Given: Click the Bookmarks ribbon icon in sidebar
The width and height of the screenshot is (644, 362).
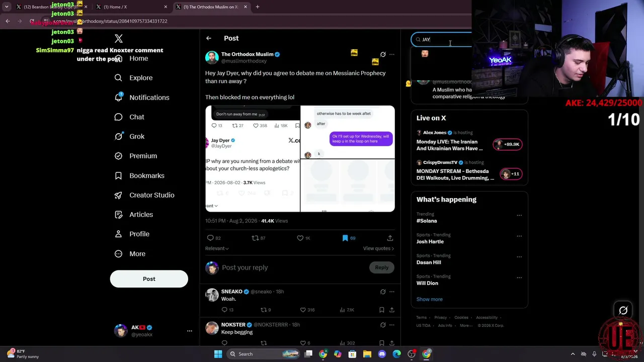Looking at the screenshot, I should tap(118, 175).
